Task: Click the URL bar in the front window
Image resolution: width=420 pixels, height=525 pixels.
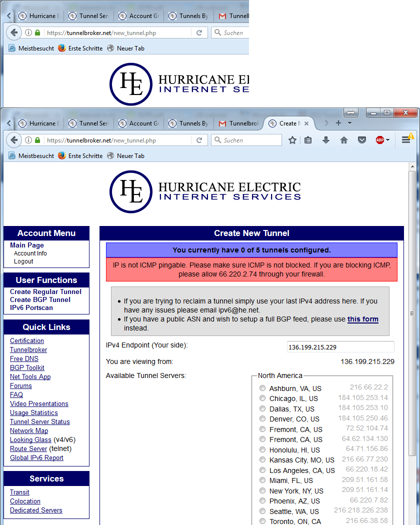Action: click(x=118, y=140)
